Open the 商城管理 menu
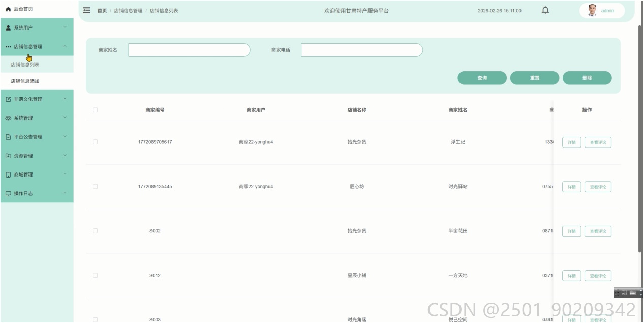The height and width of the screenshot is (323, 644). 37,174
